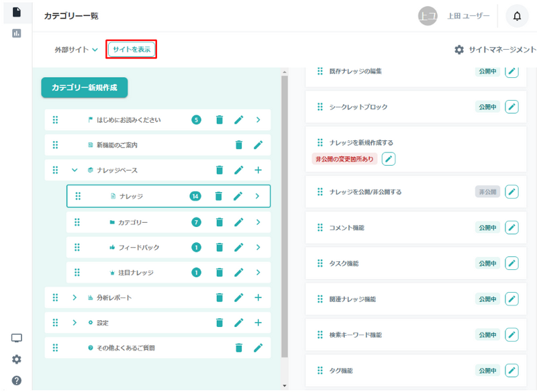This screenshot has height=392, width=537.
Task: Add a subcategory under 分析レポート
Action: [x=258, y=297]
